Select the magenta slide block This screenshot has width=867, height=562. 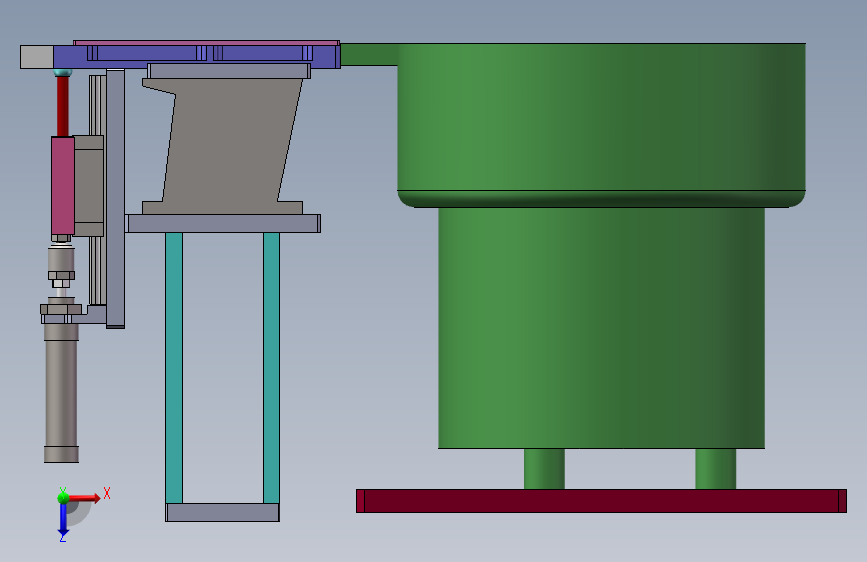62,186
